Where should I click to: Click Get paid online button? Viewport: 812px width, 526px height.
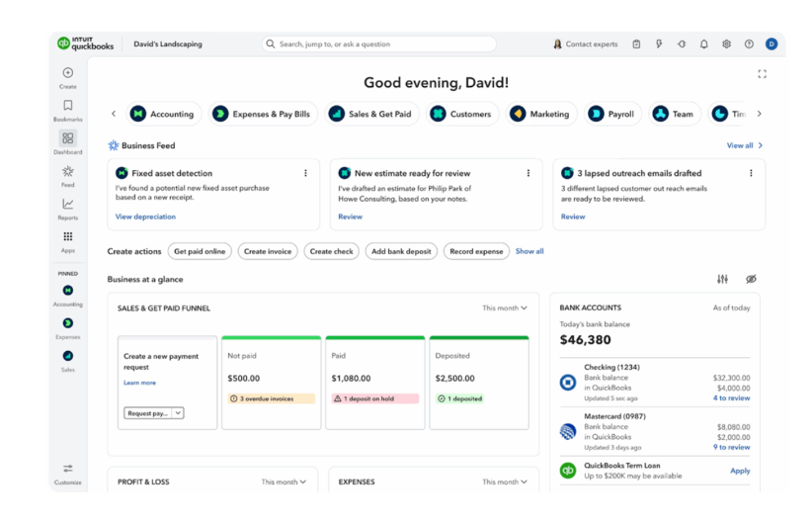click(x=200, y=251)
